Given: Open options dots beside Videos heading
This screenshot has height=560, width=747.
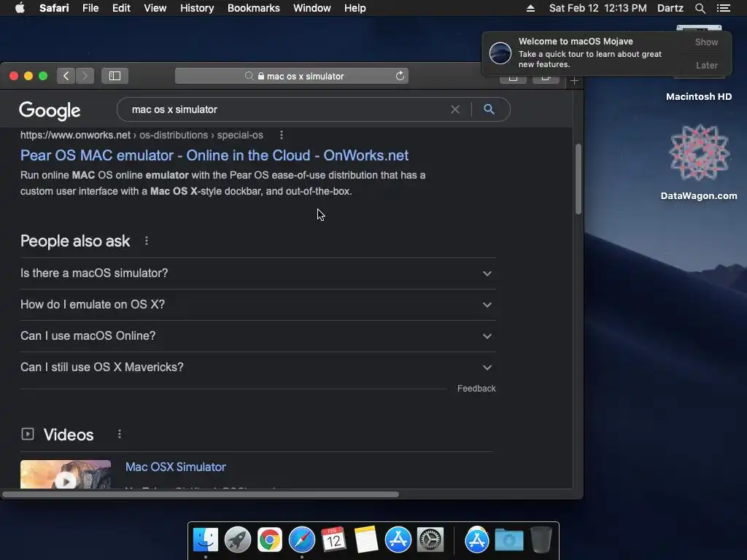Looking at the screenshot, I should pyautogui.click(x=120, y=435).
